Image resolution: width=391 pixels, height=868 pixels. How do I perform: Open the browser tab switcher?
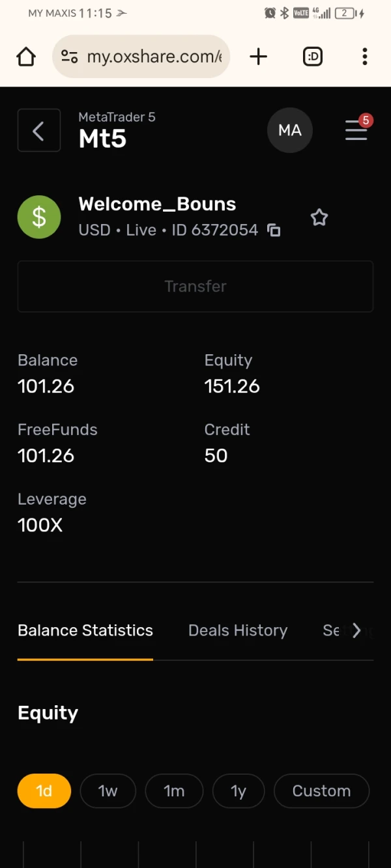coord(313,57)
